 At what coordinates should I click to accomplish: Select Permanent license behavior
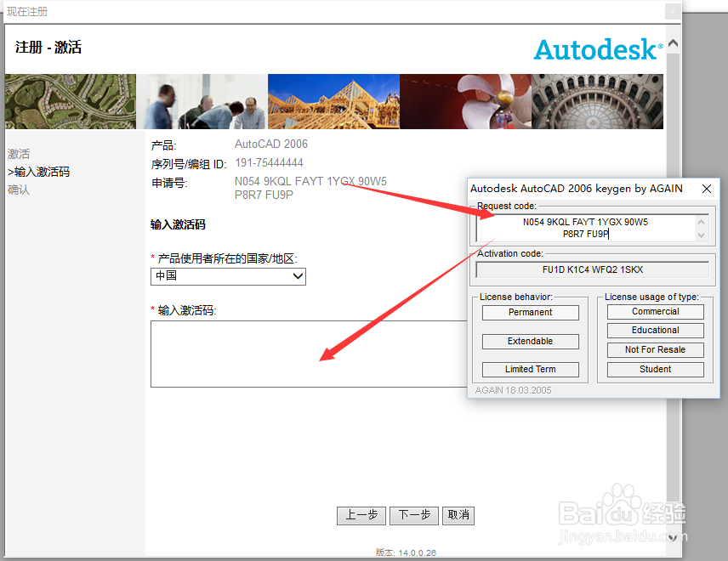click(530, 312)
